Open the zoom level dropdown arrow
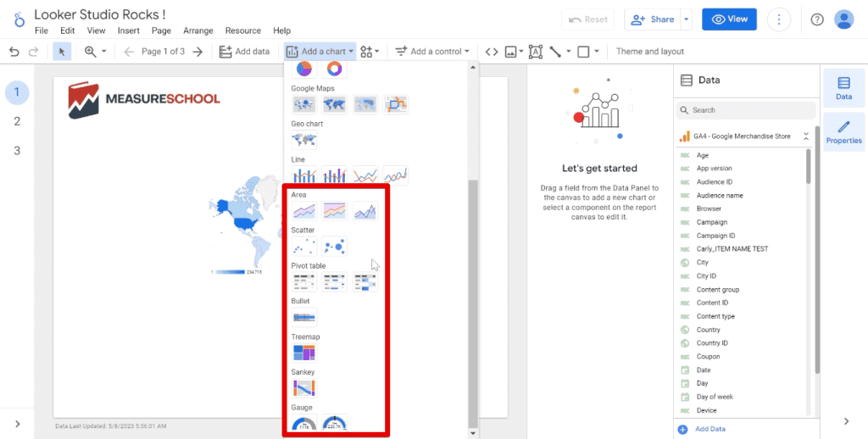The height and width of the screenshot is (439, 868). [103, 52]
